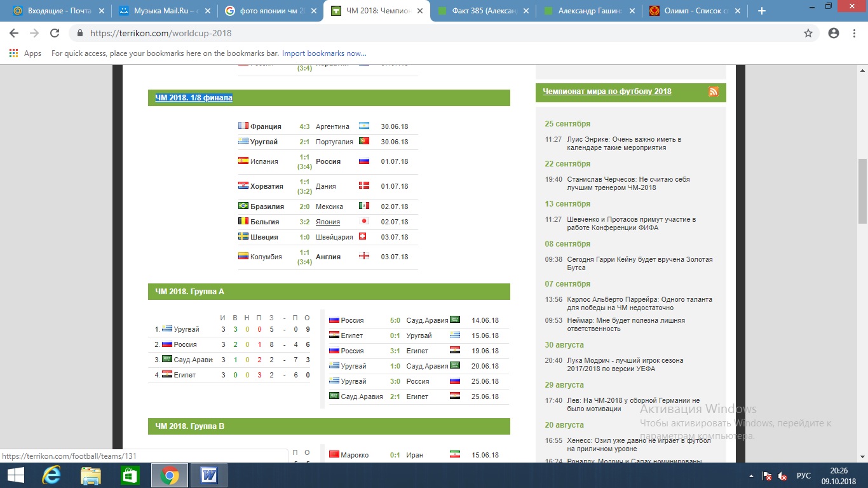Open the Windows Start button
868x488 pixels.
tap(15, 475)
